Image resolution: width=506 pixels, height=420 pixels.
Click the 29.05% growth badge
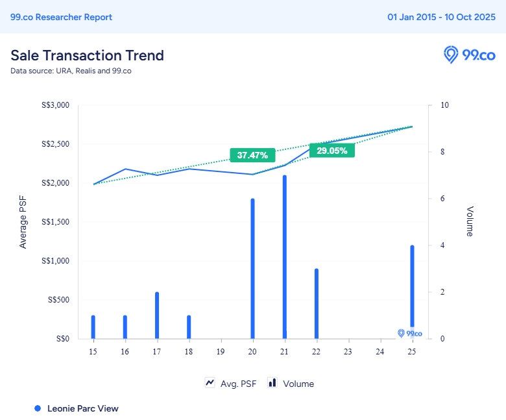click(332, 151)
